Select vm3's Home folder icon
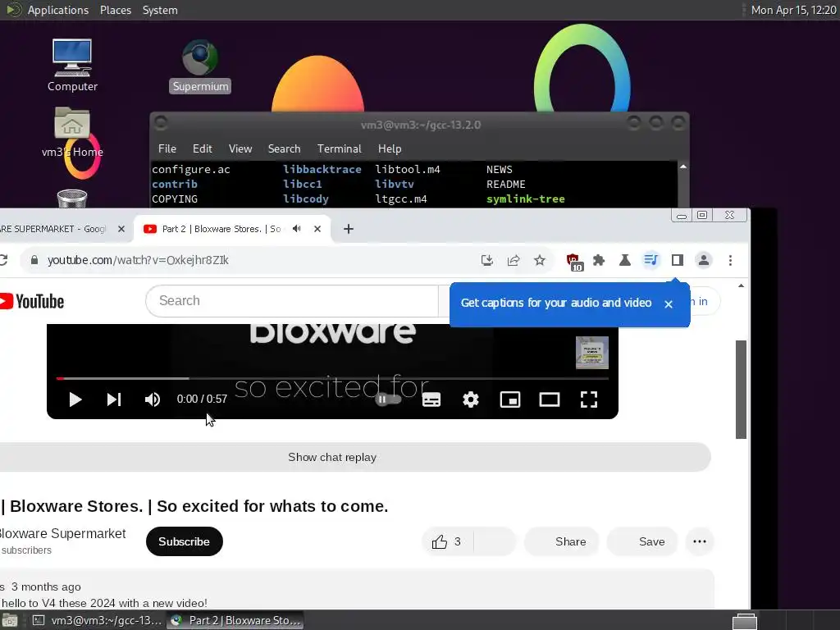The width and height of the screenshot is (840, 630). coord(72,132)
